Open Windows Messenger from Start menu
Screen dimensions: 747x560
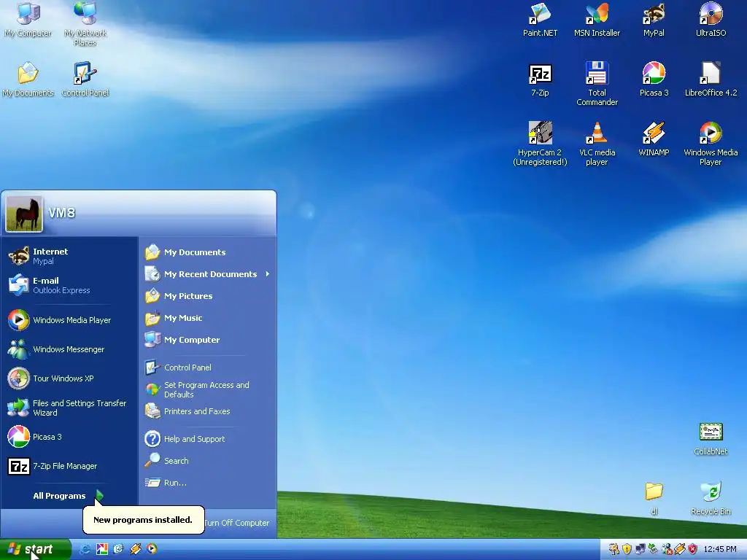[x=69, y=349]
